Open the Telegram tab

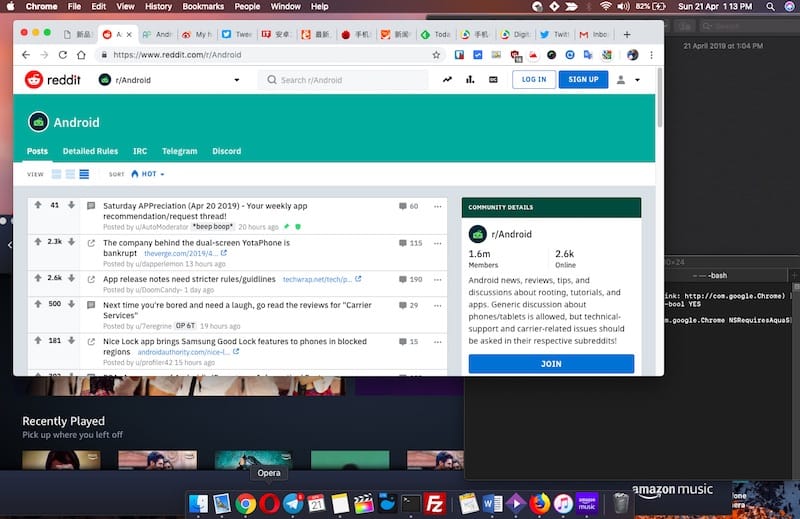pyautogui.click(x=180, y=151)
